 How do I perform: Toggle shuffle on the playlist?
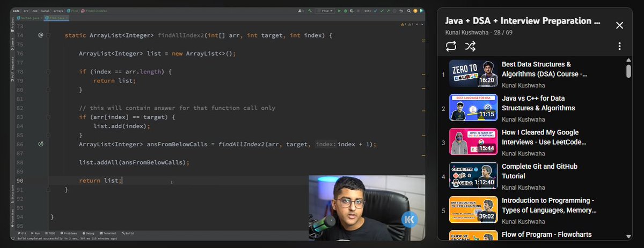pos(470,46)
